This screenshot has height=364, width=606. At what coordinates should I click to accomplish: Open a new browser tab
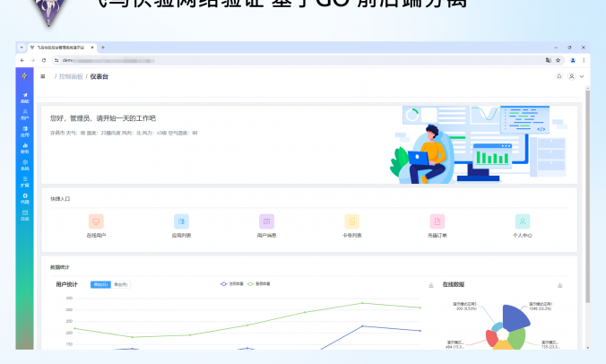click(103, 48)
